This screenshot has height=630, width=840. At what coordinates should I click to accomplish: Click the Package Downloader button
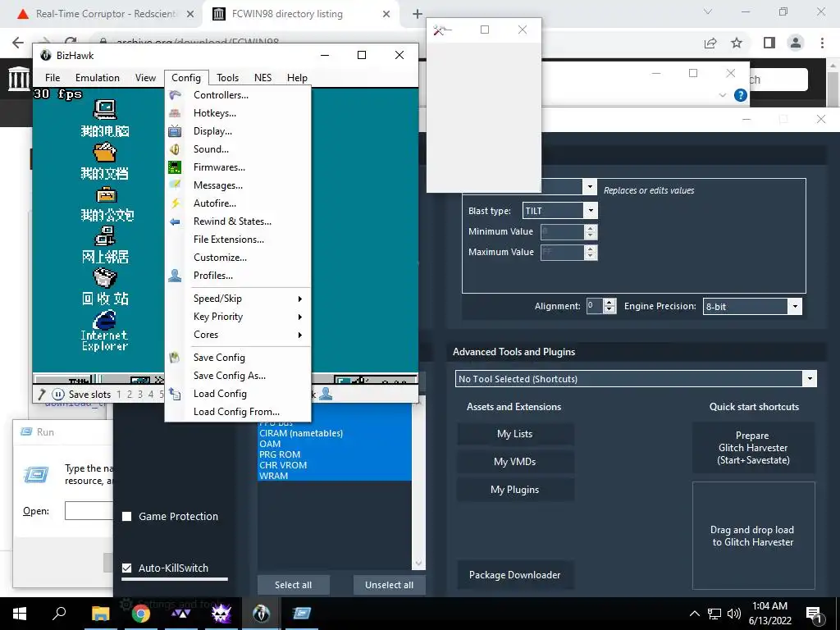pyautogui.click(x=515, y=575)
